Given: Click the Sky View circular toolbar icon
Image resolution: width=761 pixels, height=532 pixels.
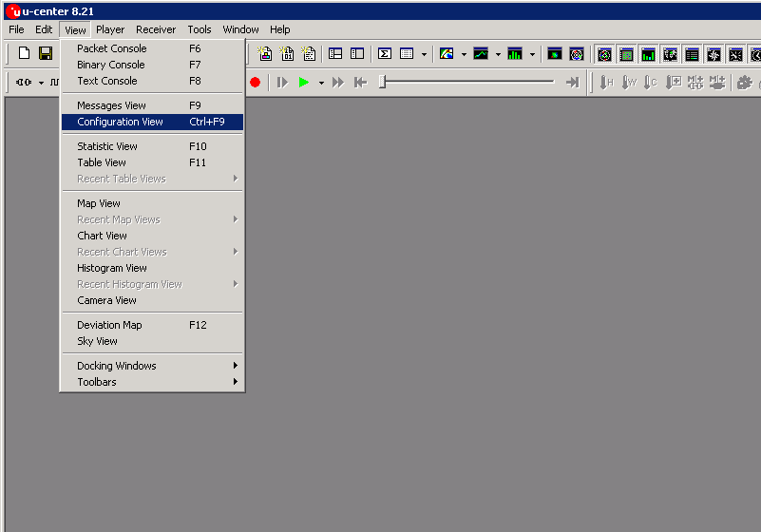Looking at the screenshot, I should coord(577,53).
